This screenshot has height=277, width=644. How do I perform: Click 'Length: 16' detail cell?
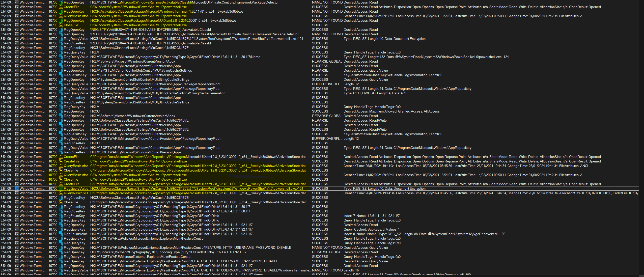(x=351, y=270)
